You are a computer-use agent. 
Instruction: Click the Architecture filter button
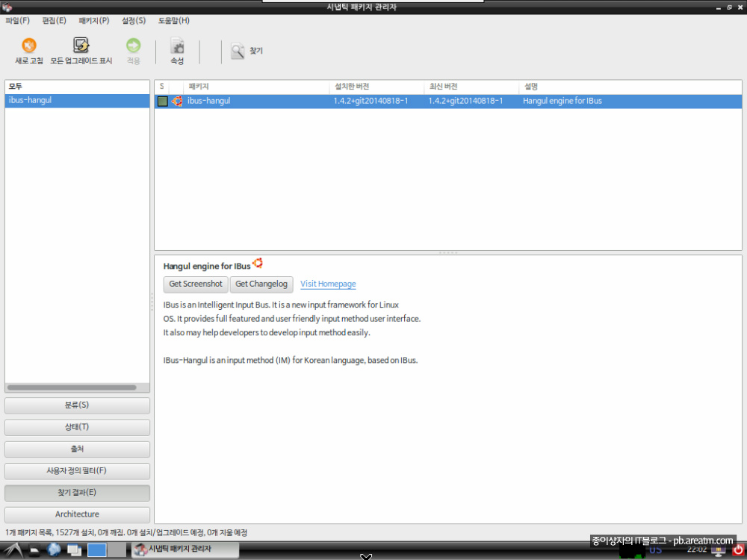click(77, 514)
